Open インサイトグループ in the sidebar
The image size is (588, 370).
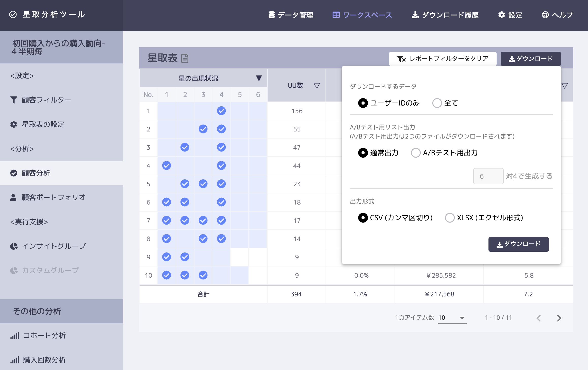coord(61,246)
